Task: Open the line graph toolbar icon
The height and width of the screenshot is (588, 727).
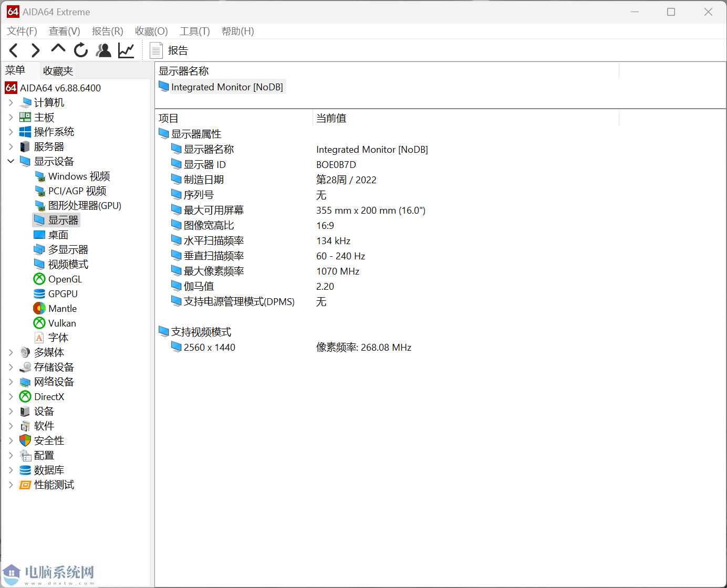Action: pyautogui.click(x=126, y=50)
